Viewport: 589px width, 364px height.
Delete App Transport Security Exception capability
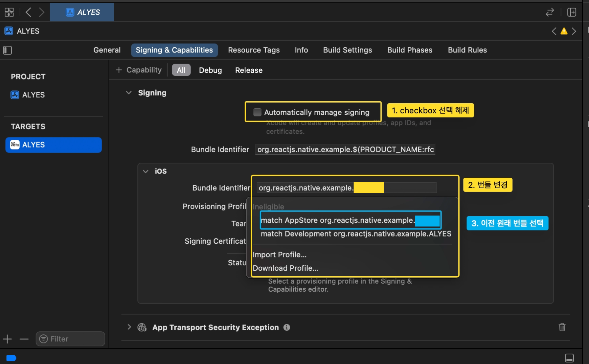[562, 327]
